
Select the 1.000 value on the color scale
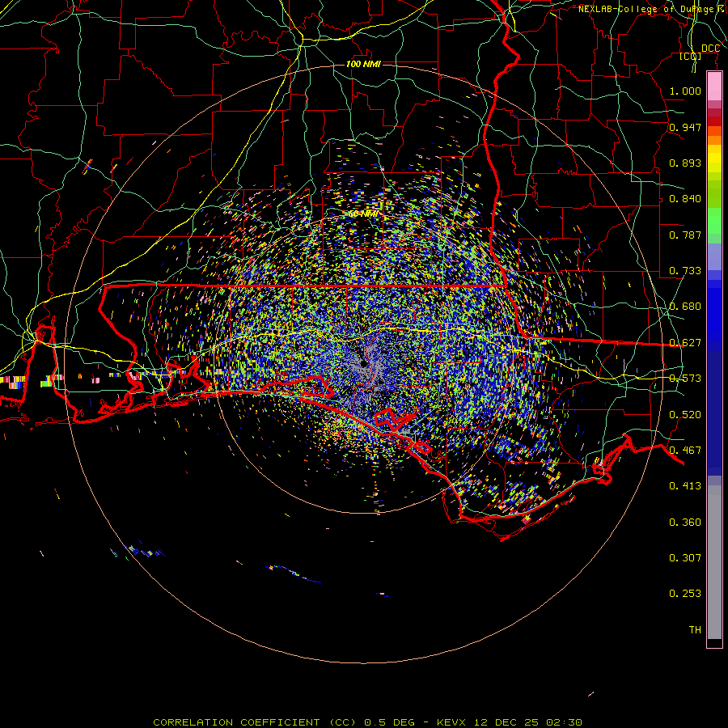(685, 91)
